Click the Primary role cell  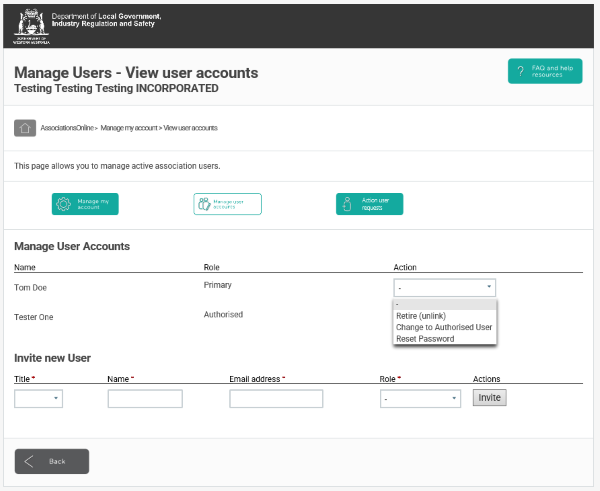[218, 285]
